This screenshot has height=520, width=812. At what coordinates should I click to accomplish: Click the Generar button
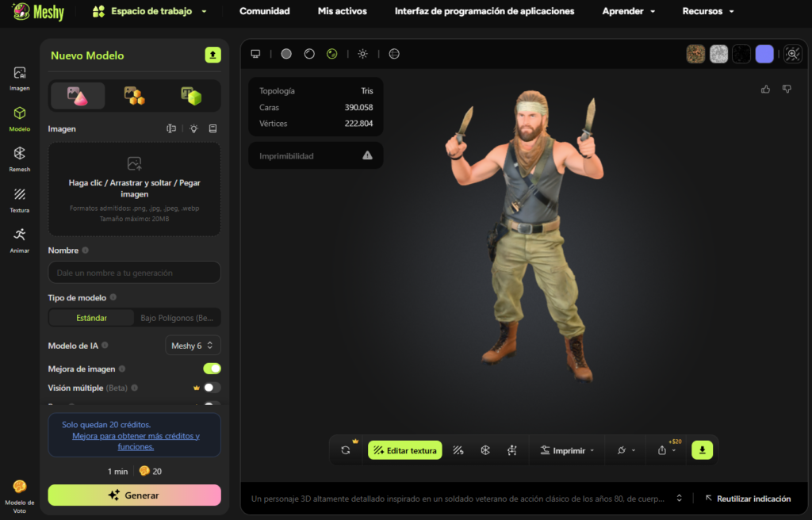pyautogui.click(x=134, y=493)
